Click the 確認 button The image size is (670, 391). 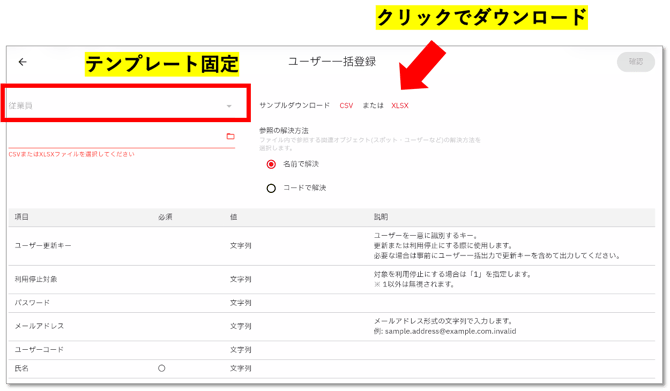636,62
